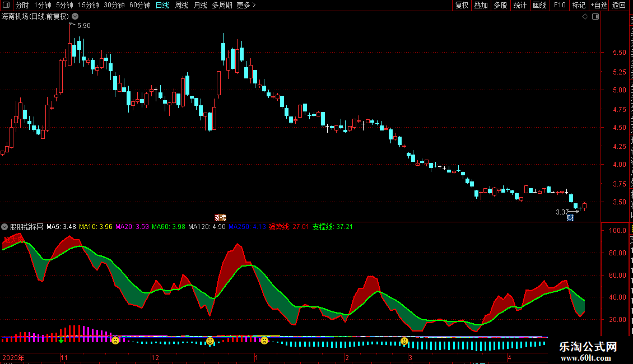Select the 5分钟 period
The width and height of the screenshot is (633, 364).
point(64,5)
